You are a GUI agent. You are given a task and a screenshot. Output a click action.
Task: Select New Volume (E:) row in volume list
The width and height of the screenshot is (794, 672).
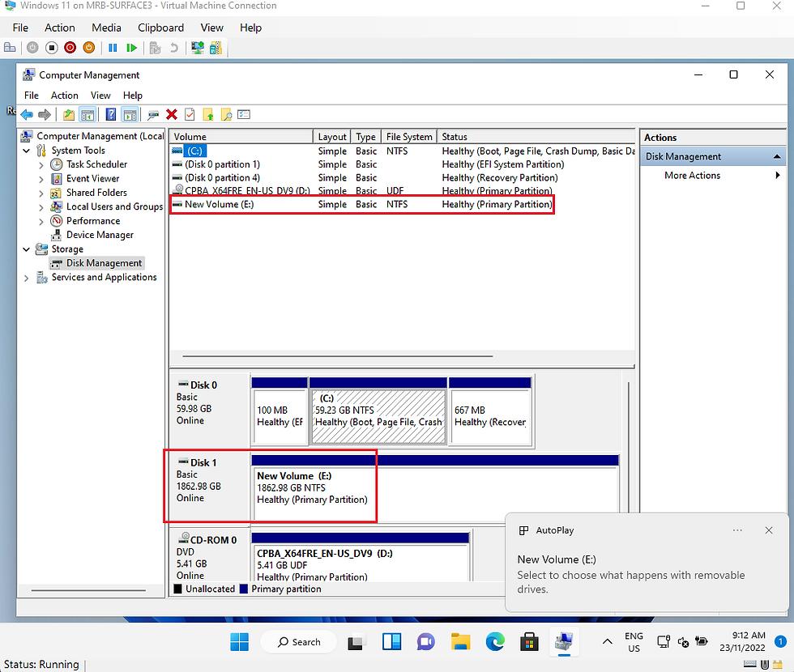click(403, 204)
